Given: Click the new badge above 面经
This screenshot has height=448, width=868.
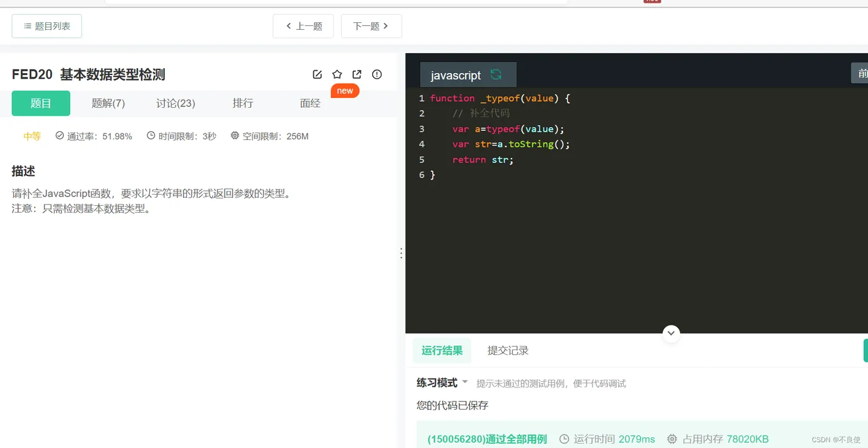Looking at the screenshot, I should [345, 90].
